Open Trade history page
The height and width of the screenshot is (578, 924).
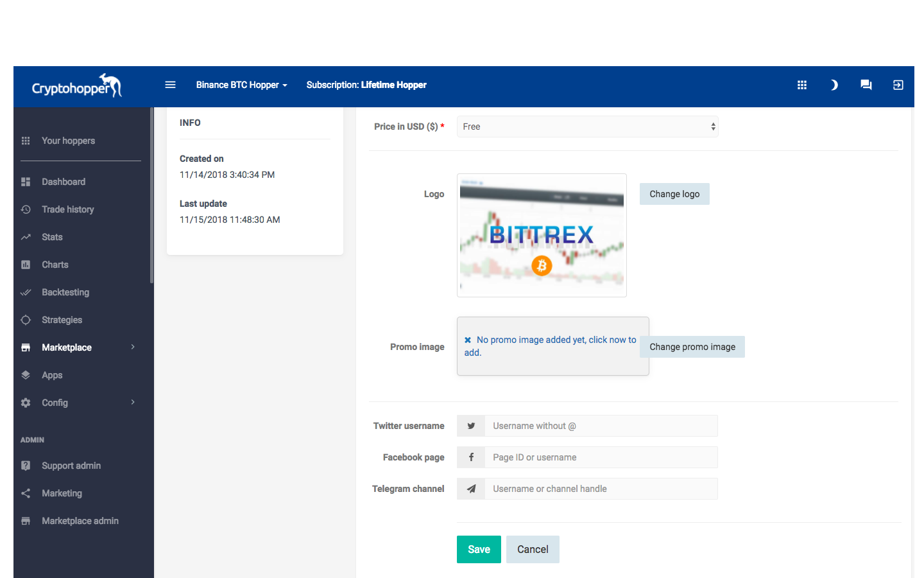(x=67, y=209)
